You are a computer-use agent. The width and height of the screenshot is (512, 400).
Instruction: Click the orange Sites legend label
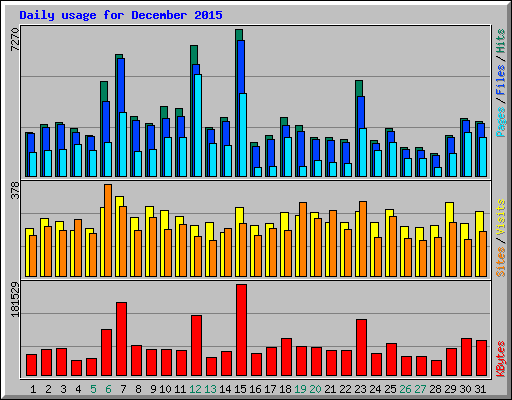coord(501,262)
